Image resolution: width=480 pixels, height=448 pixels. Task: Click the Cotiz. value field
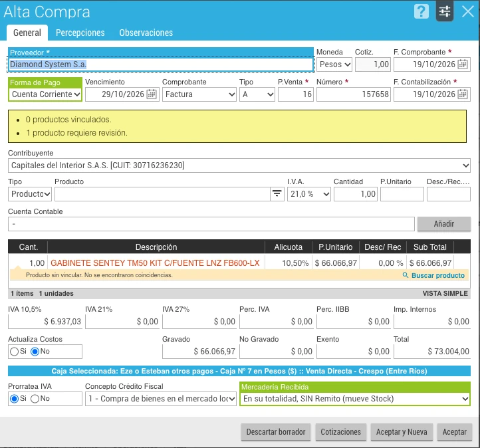click(x=373, y=64)
